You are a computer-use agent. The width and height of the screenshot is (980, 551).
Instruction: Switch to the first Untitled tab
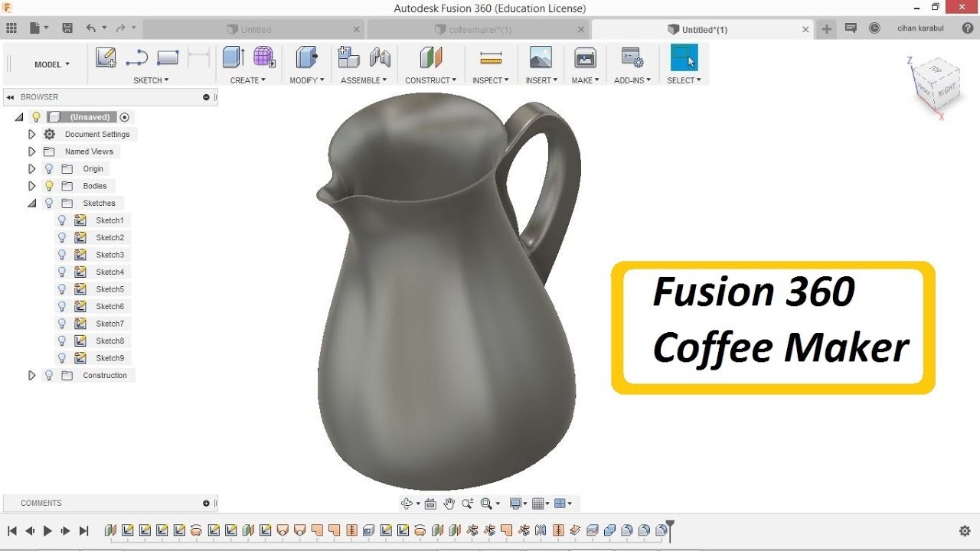tap(249, 30)
